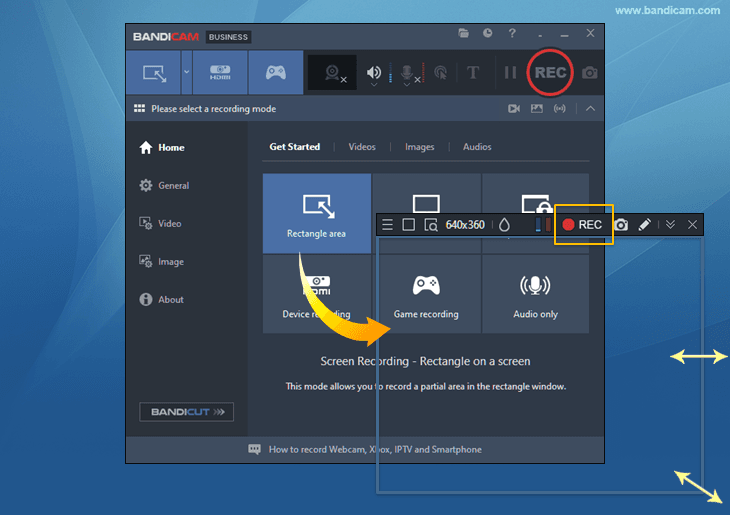The width and height of the screenshot is (730, 515).
Task: Click the BANDICUT button
Action: (x=186, y=411)
